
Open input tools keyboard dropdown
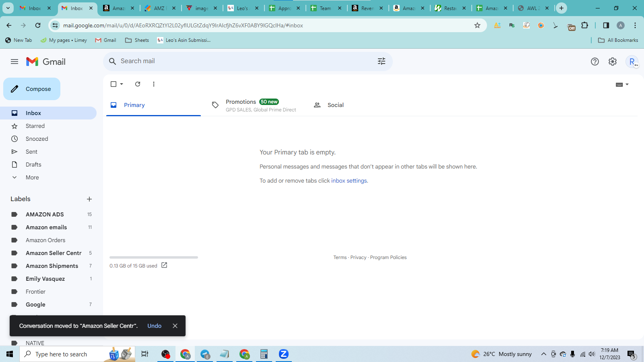pyautogui.click(x=622, y=84)
